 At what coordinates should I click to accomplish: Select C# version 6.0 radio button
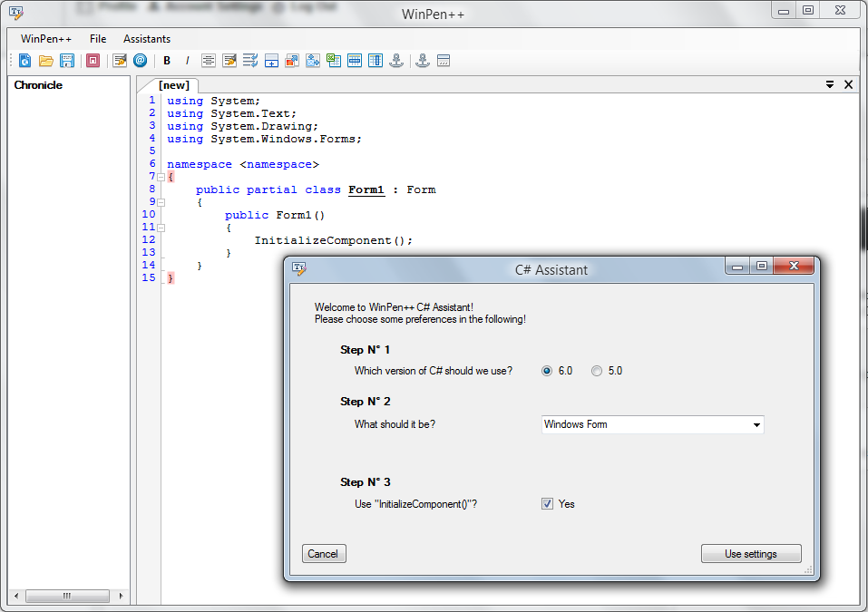point(547,372)
